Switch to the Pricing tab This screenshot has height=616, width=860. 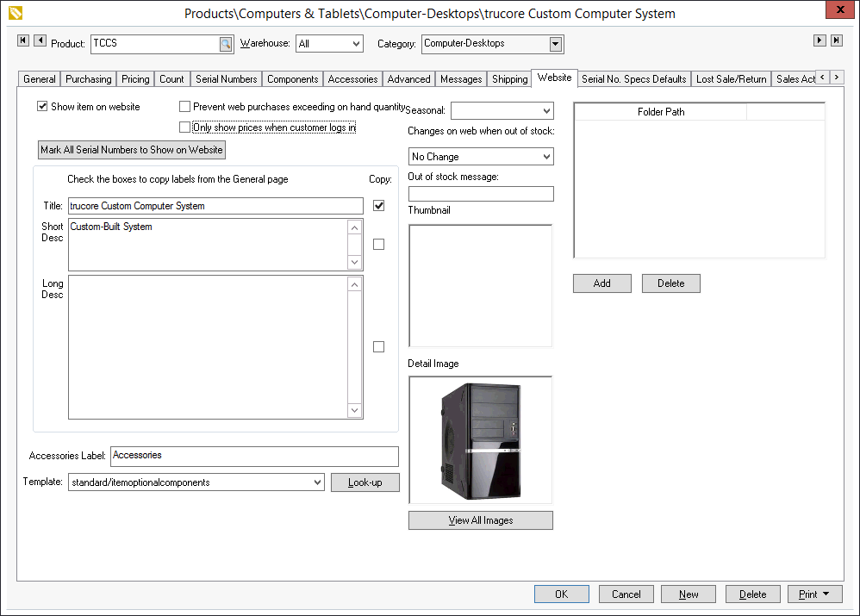[135, 79]
